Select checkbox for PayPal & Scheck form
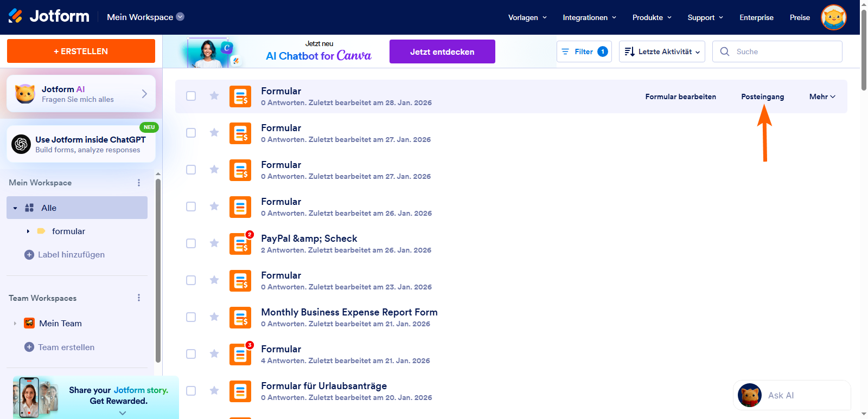868x419 pixels. click(x=191, y=243)
